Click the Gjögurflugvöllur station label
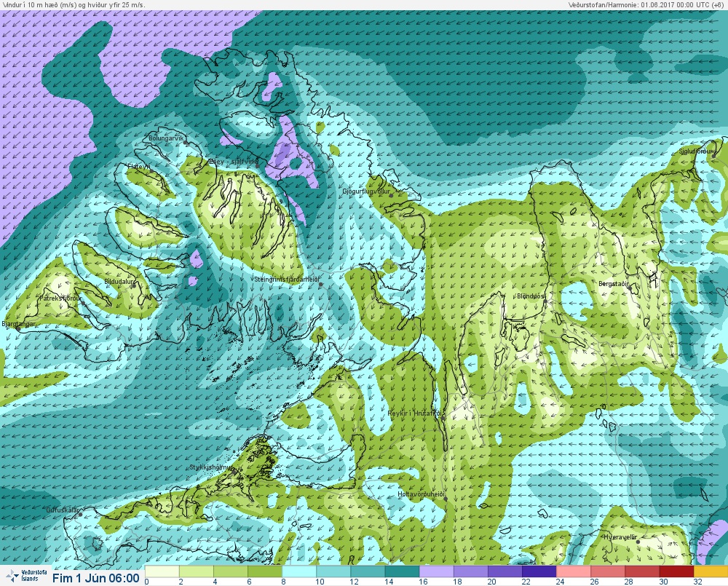 tap(366, 191)
